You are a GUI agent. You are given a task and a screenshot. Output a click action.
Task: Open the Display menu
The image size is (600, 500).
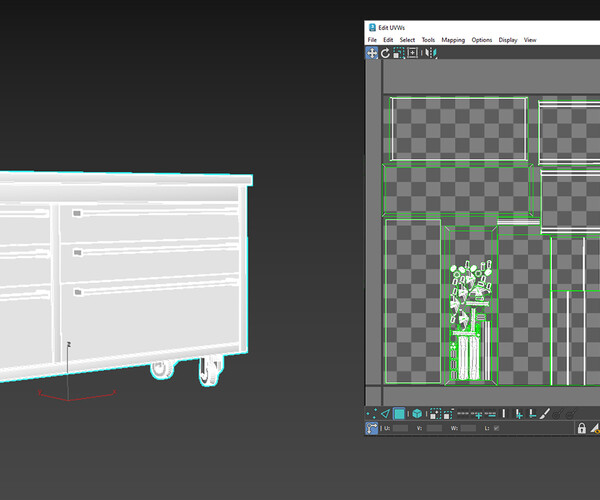click(x=508, y=40)
